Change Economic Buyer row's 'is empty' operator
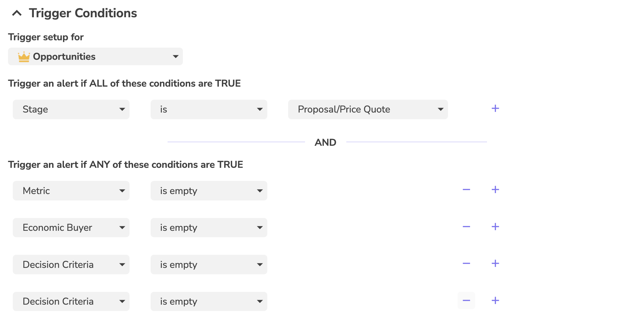 point(209,228)
